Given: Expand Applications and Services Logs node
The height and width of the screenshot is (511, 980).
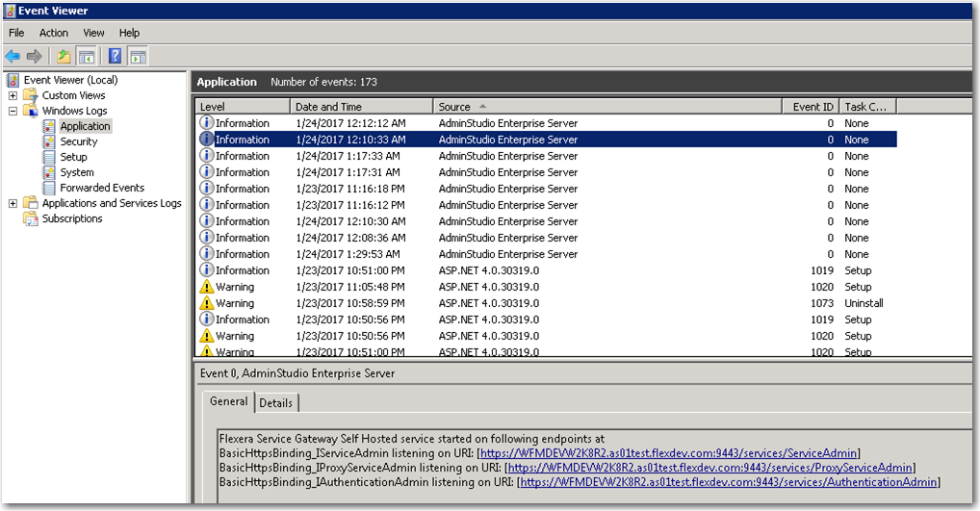Looking at the screenshot, I should coord(13,203).
